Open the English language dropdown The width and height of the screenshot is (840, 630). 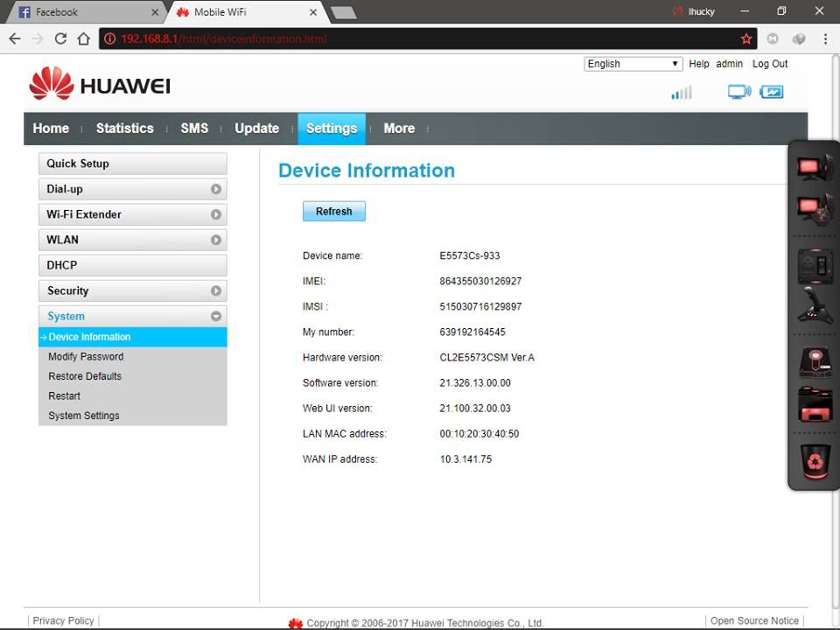coord(633,64)
